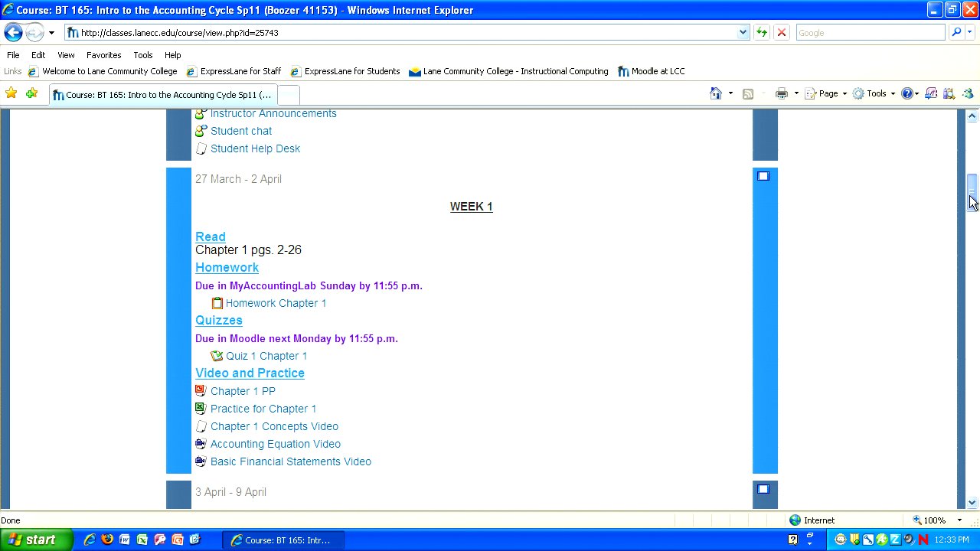This screenshot has width=980, height=551.
Task: Open Quiz 1 Chapter 1 link
Action: pos(266,356)
